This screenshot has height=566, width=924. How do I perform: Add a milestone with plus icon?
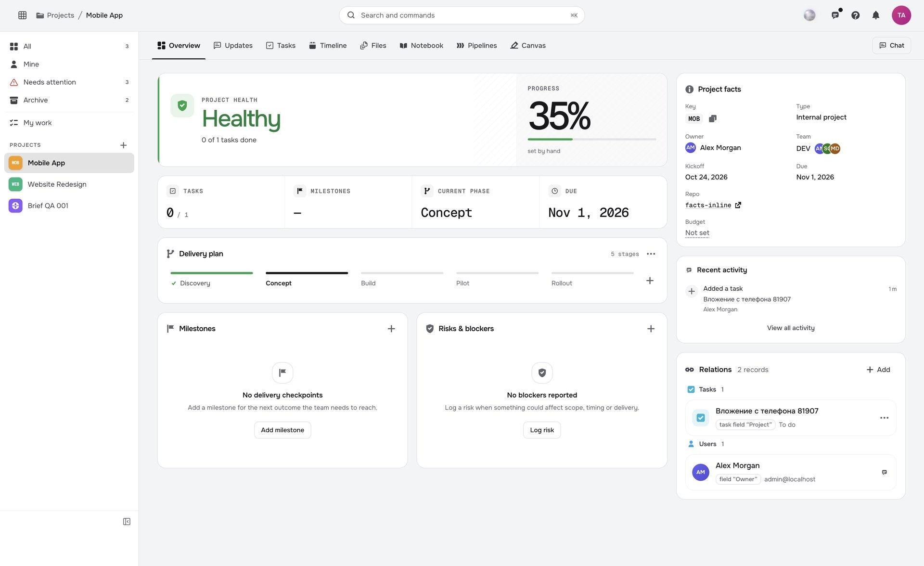[x=391, y=329]
